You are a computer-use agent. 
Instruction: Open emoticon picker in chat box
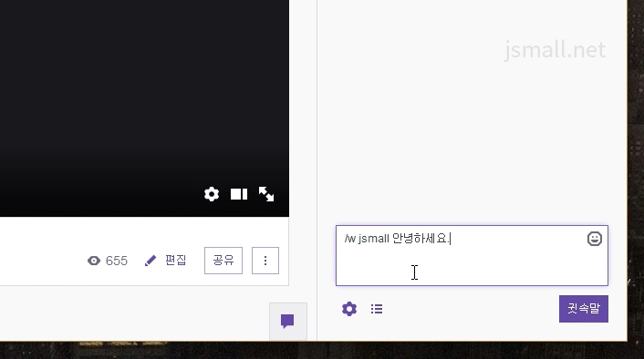coord(595,239)
